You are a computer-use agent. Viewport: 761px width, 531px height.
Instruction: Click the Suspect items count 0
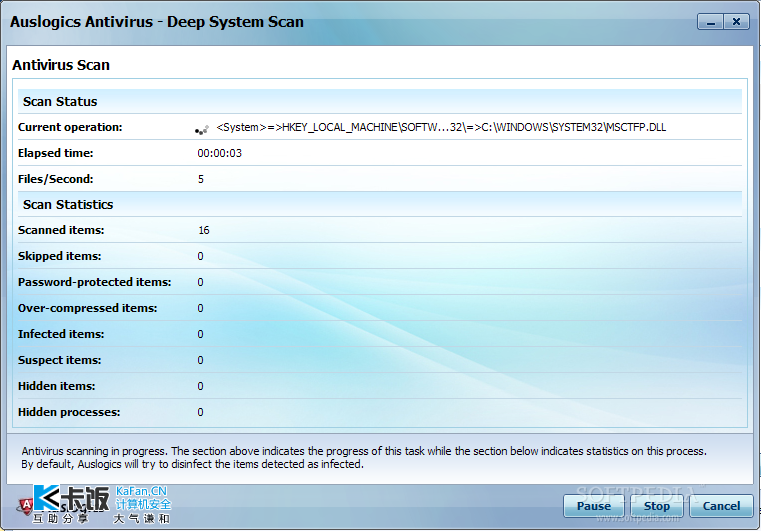pos(200,361)
